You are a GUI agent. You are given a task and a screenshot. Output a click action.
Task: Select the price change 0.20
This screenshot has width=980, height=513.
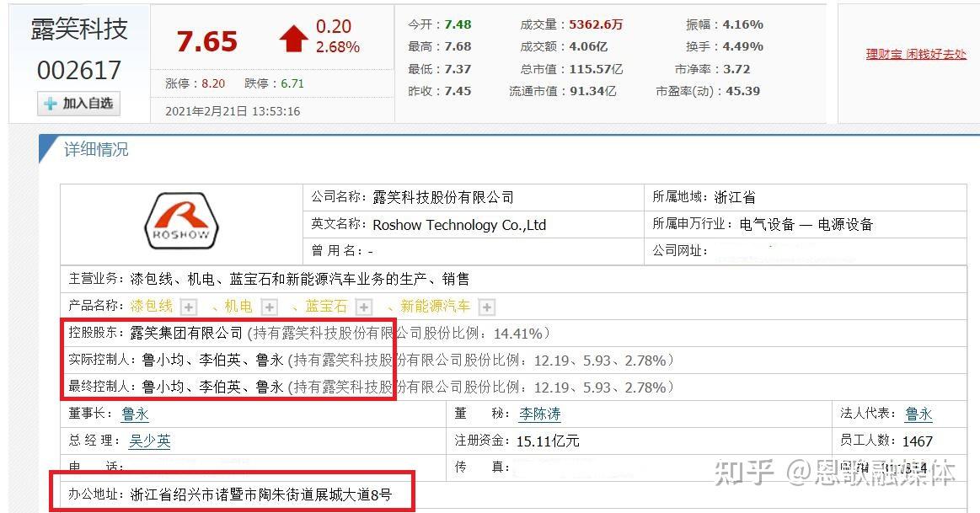(x=333, y=26)
